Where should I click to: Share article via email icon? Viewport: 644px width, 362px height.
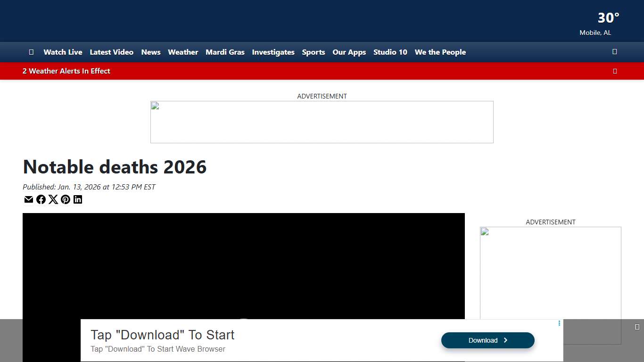[x=29, y=199]
